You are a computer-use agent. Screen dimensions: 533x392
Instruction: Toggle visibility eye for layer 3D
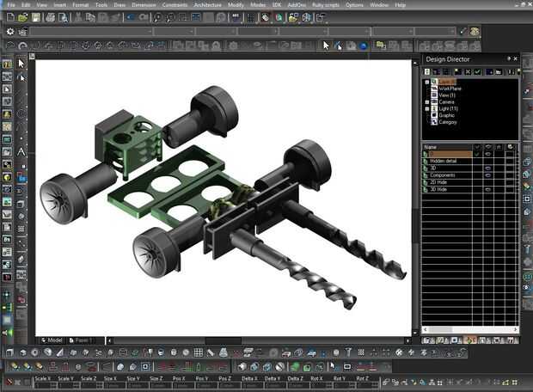487,168
